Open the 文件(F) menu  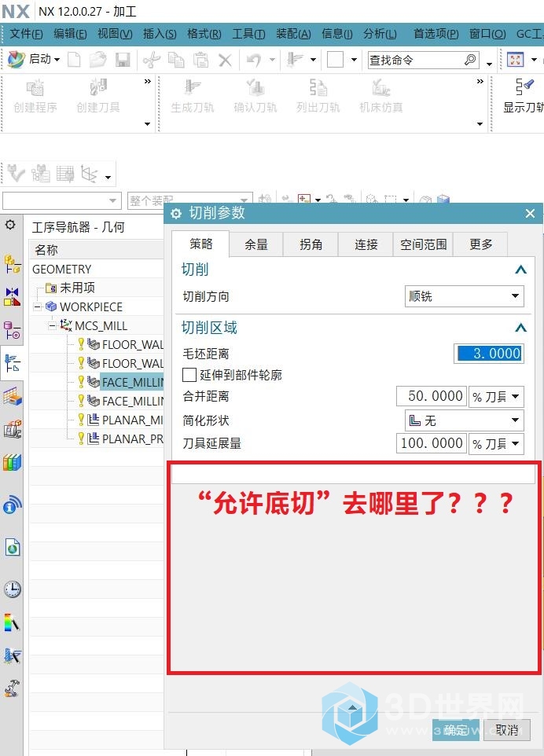[x=26, y=34]
